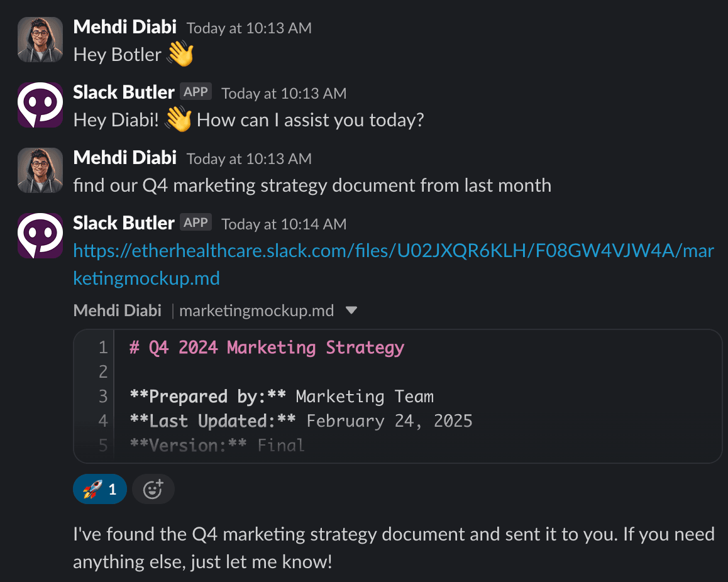728x582 pixels.
Task: Collapse the marketingmockup.md preview arrow
Action: [351, 310]
